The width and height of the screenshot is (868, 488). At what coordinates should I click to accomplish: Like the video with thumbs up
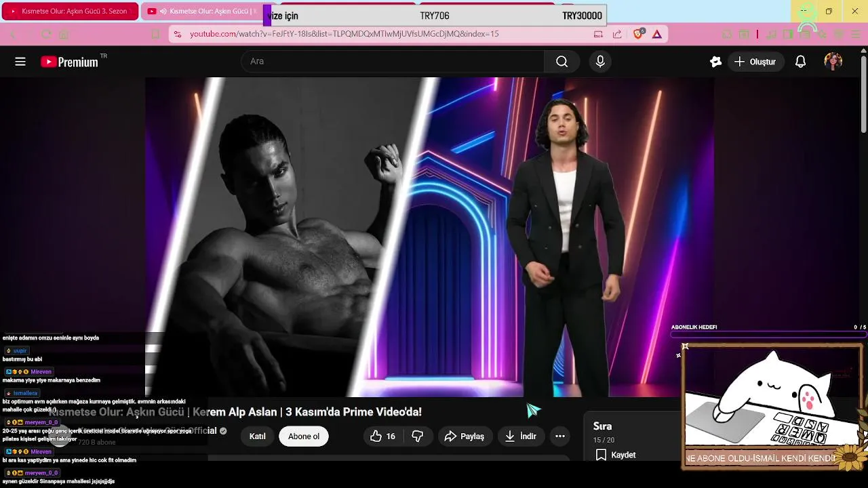[x=382, y=436]
